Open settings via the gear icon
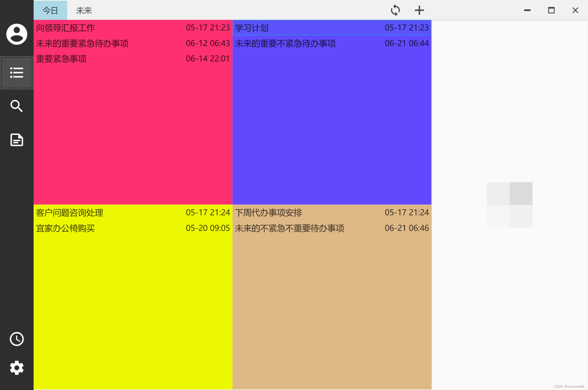Image resolution: width=588 pixels, height=390 pixels. tap(17, 368)
